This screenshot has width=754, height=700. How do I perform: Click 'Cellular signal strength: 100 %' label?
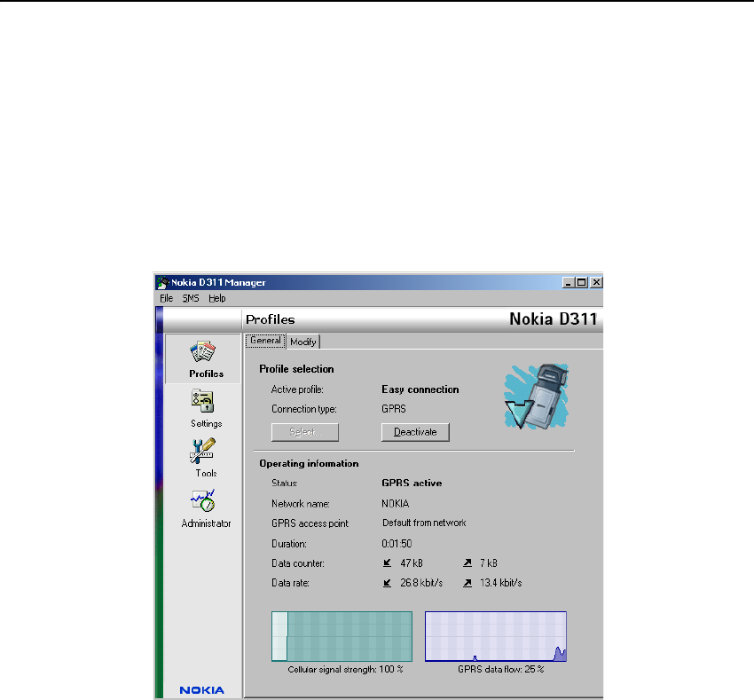coord(345,669)
